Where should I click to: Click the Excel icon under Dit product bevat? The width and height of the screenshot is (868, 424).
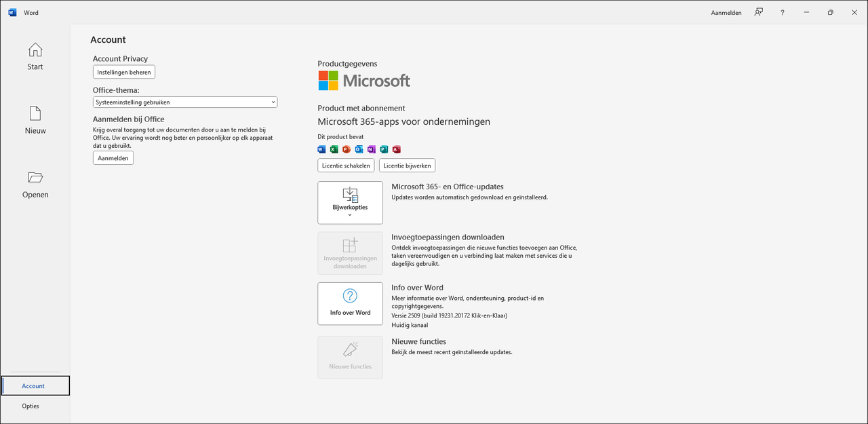click(x=334, y=149)
